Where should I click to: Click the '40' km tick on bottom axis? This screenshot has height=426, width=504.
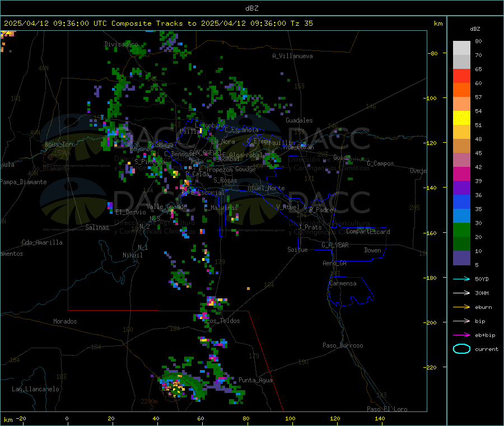click(x=156, y=418)
